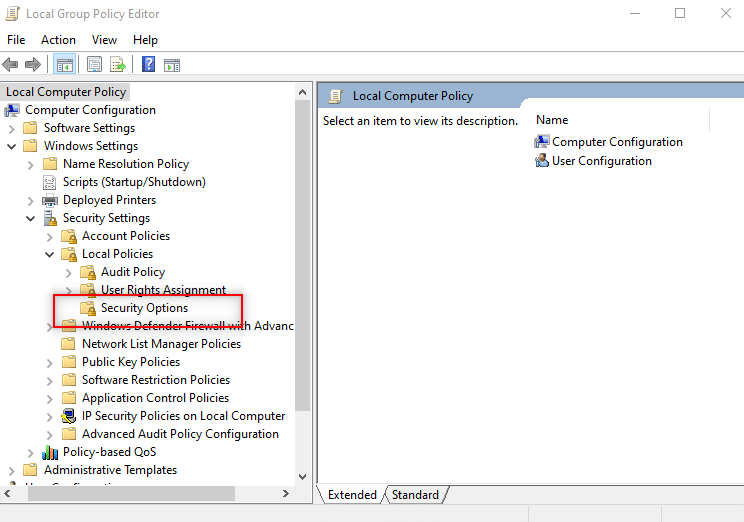Click the Security Settings icon in the tree
The width and height of the screenshot is (744, 522).
pyautogui.click(x=50, y=218)
